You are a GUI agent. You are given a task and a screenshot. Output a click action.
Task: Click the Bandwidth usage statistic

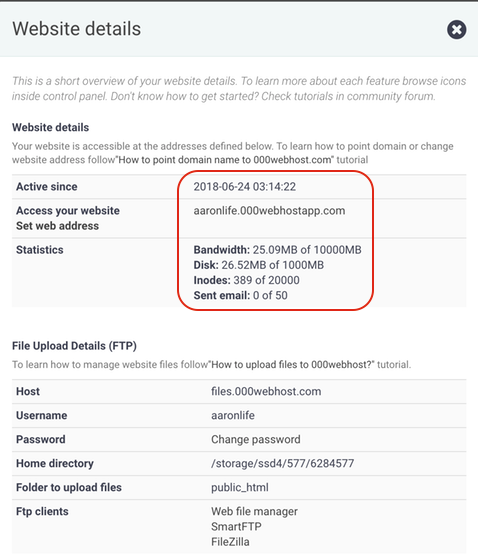278,250
